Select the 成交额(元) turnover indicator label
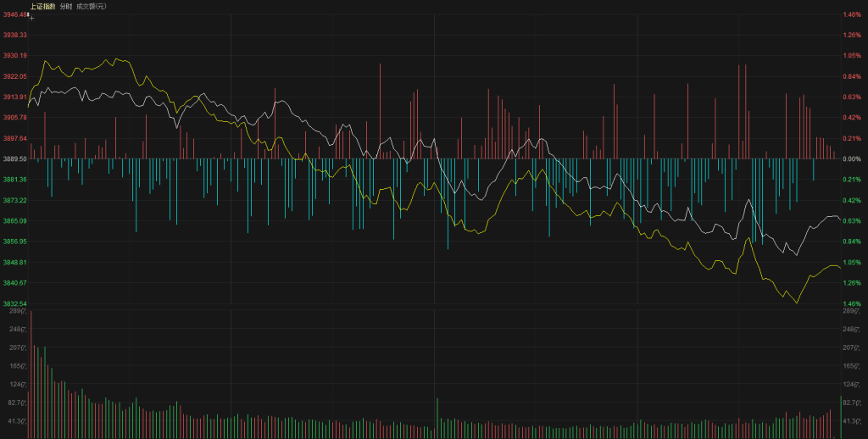Viewport: 868px width, 439px height. tap(91, 6)
